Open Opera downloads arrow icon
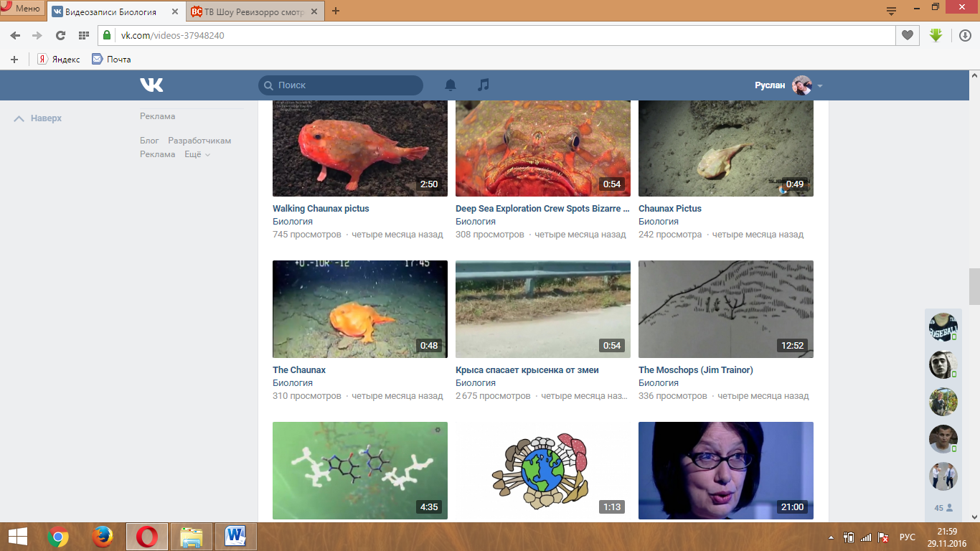The image size is (980, 551). (966, 35)
